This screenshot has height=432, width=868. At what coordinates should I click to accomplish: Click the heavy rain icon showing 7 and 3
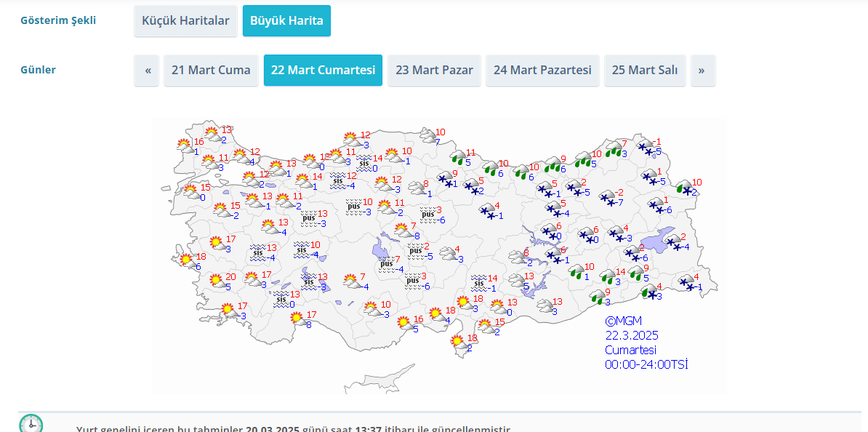tap(614, 150)
